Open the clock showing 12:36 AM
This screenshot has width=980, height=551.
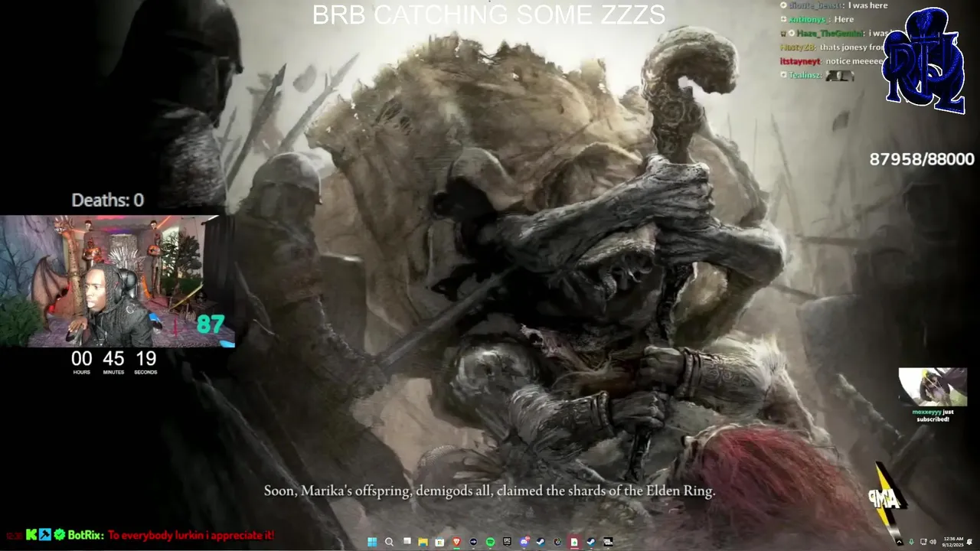tap(953, 542)
